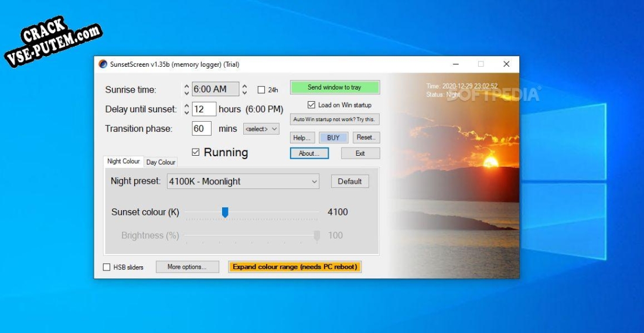Screen dimensions: 644x333
Task: Click the BUY button
Action: pyautogui.click(x=333, y=138)
